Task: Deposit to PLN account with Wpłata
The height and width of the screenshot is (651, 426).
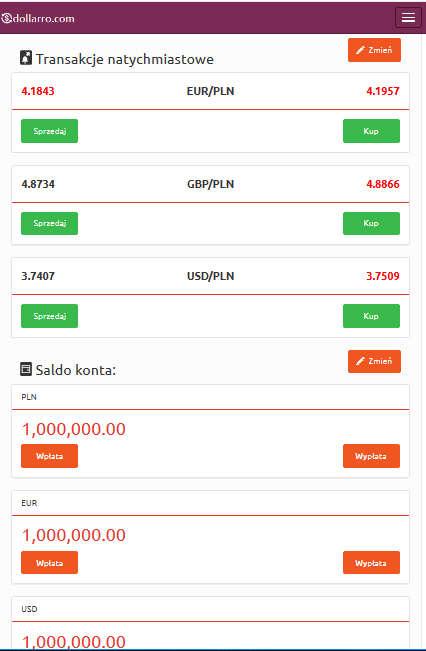Action: [49, 456]
